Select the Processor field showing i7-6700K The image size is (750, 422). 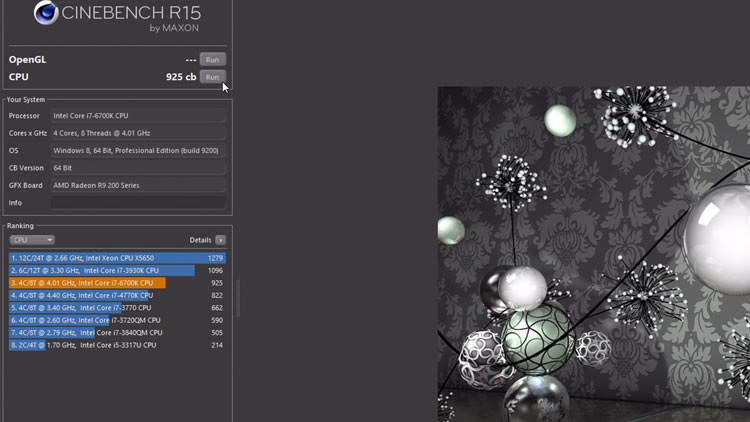pos(138,116)
